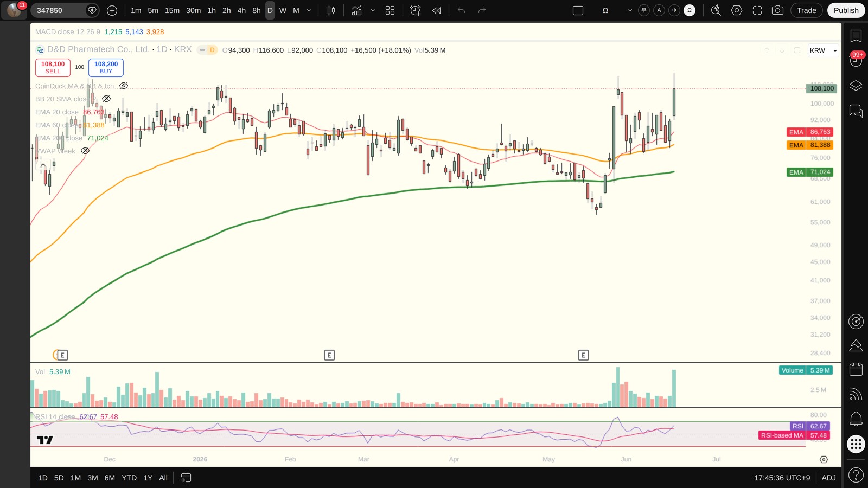Switch to the W weekly timeframe
This screenshot has width=868, height=488.
pos(283,10)
